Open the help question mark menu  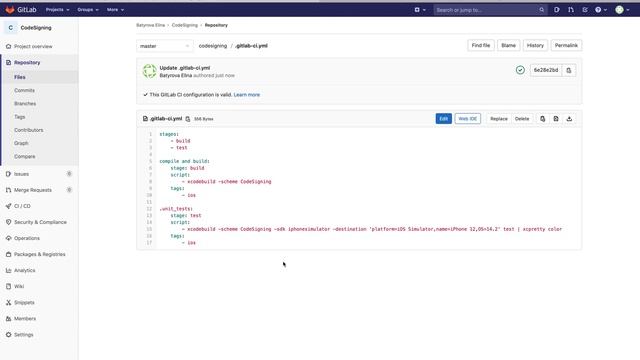tap(600, 10)
